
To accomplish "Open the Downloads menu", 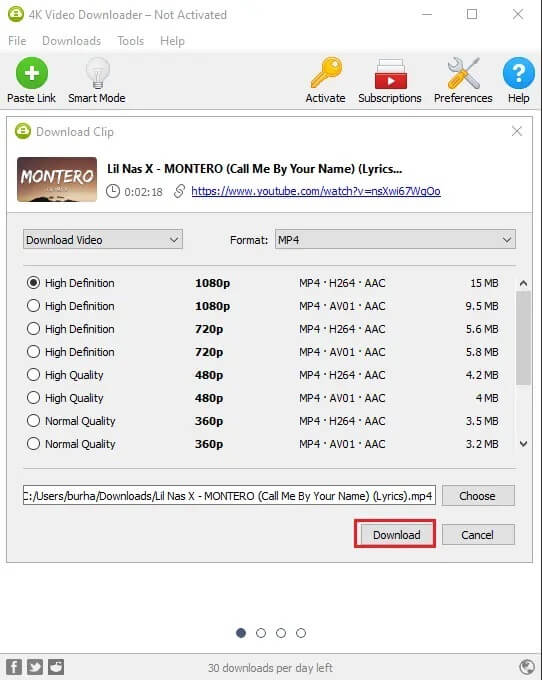I will tap(72, 41).
